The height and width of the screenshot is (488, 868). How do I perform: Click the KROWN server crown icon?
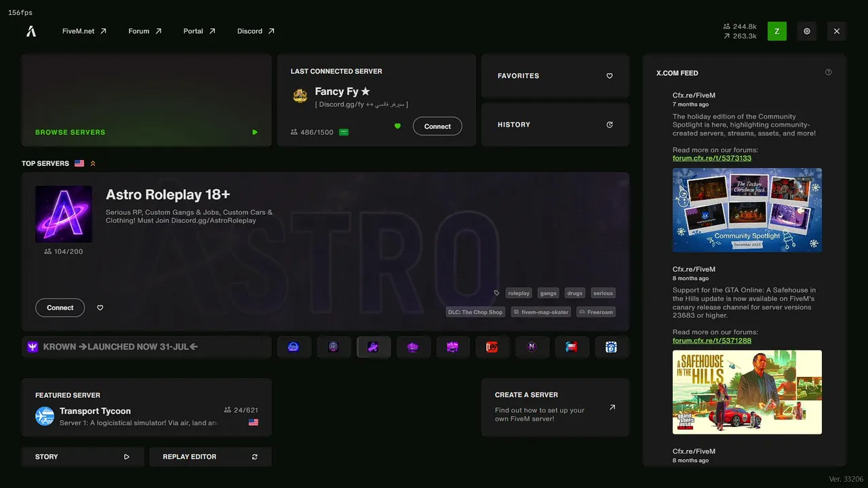pos(33,347)
